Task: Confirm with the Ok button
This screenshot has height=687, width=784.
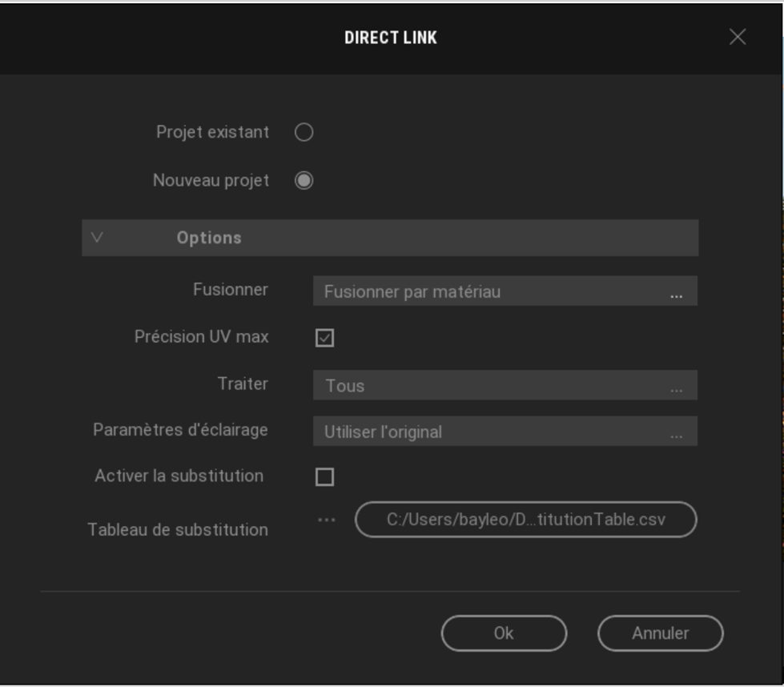Action: 504,633
